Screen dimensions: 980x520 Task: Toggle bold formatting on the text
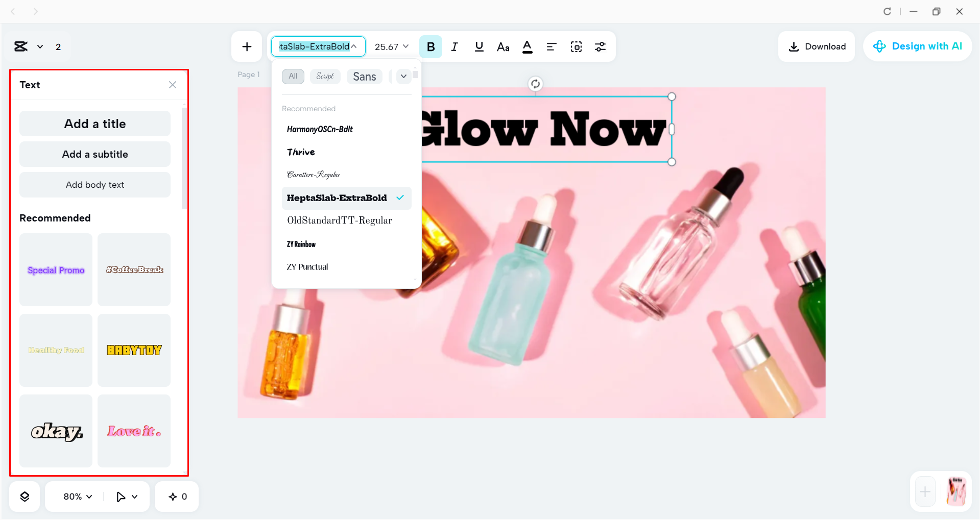pos(431,46)
